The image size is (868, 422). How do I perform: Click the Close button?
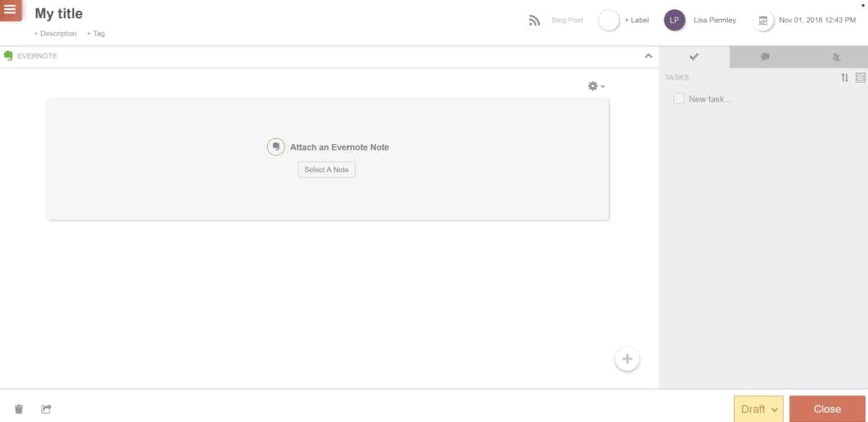(827, 409)
